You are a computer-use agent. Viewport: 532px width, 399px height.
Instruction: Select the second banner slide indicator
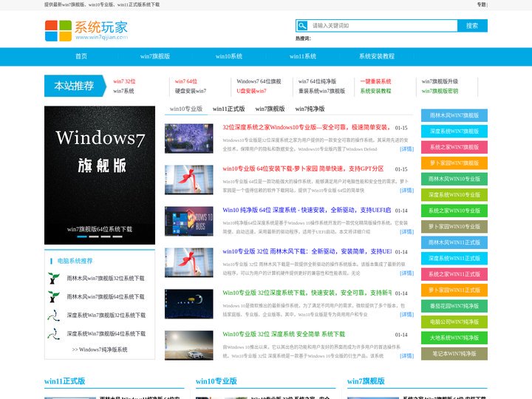[x=94, y=236]
